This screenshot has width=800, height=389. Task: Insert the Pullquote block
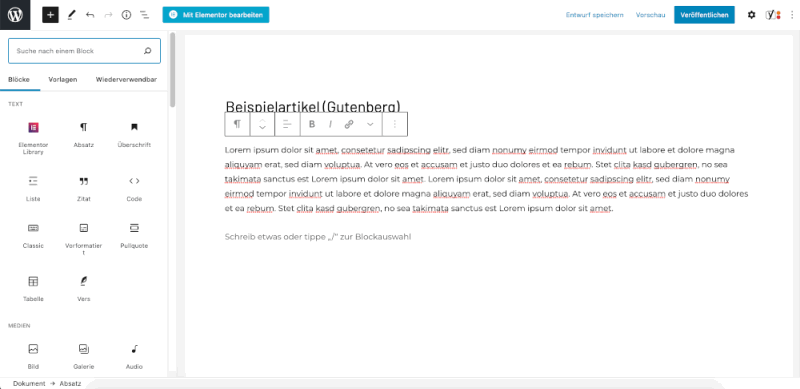point(134,236)
